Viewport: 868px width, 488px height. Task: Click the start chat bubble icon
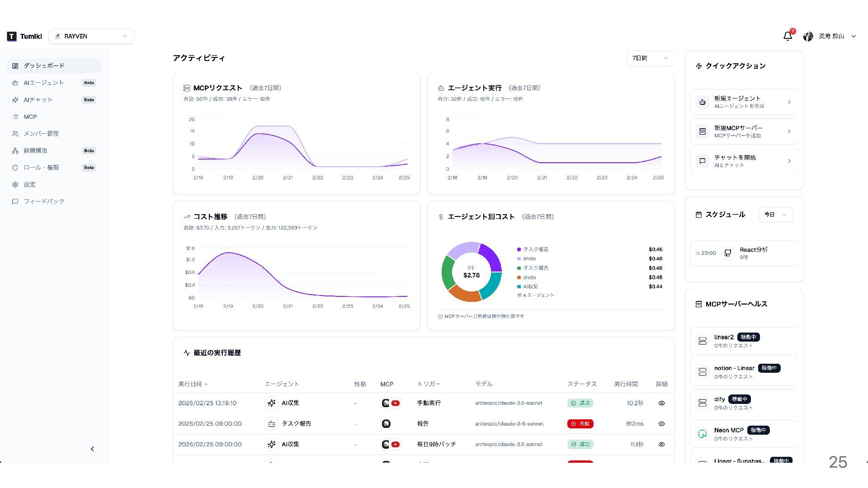tap(702, 161)
